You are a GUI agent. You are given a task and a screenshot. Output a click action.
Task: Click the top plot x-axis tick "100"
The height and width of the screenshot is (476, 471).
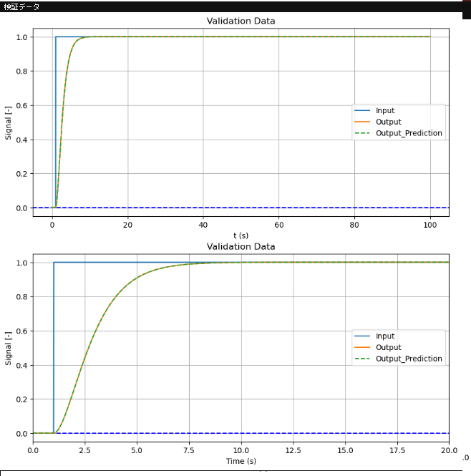click(429, 225)
